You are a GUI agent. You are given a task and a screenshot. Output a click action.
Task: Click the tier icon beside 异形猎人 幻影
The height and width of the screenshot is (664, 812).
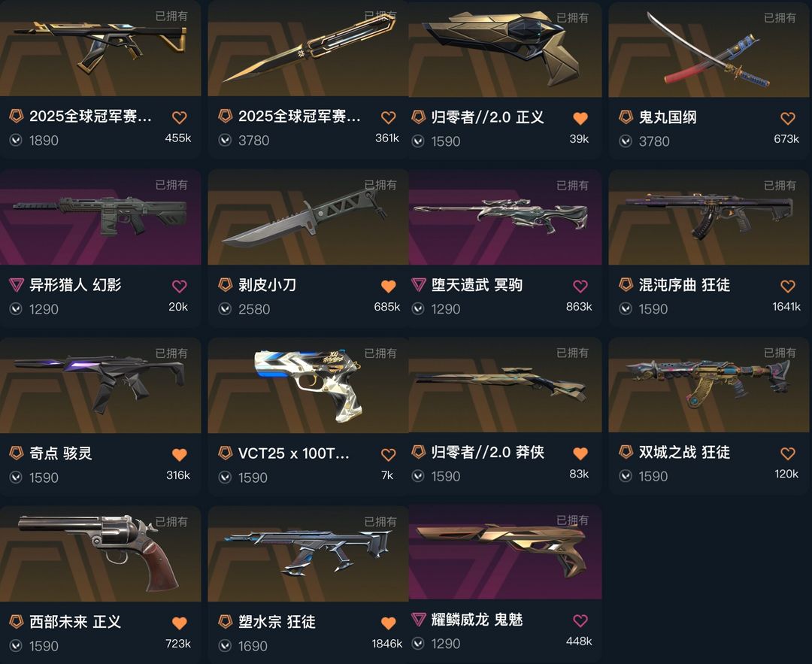[x=17, y=284]
